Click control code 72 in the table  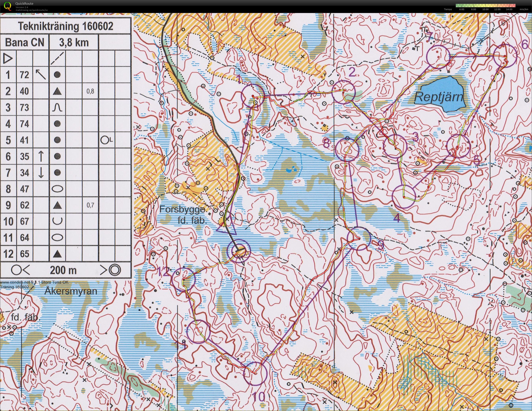(x=24, y=75)
